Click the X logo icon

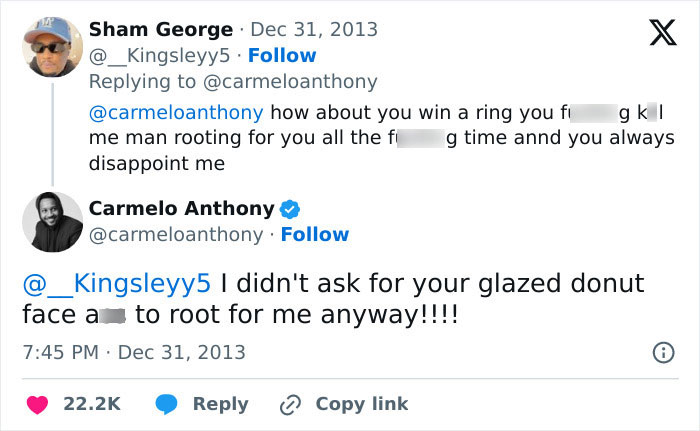click(x=656, y=36)
